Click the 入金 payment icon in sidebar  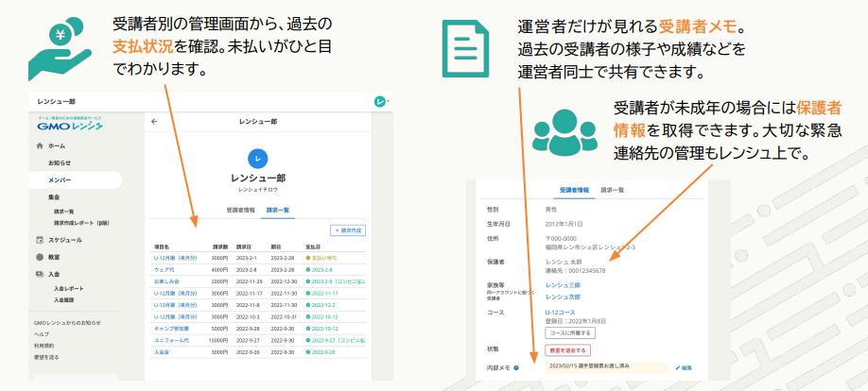(x=40, y=273)
